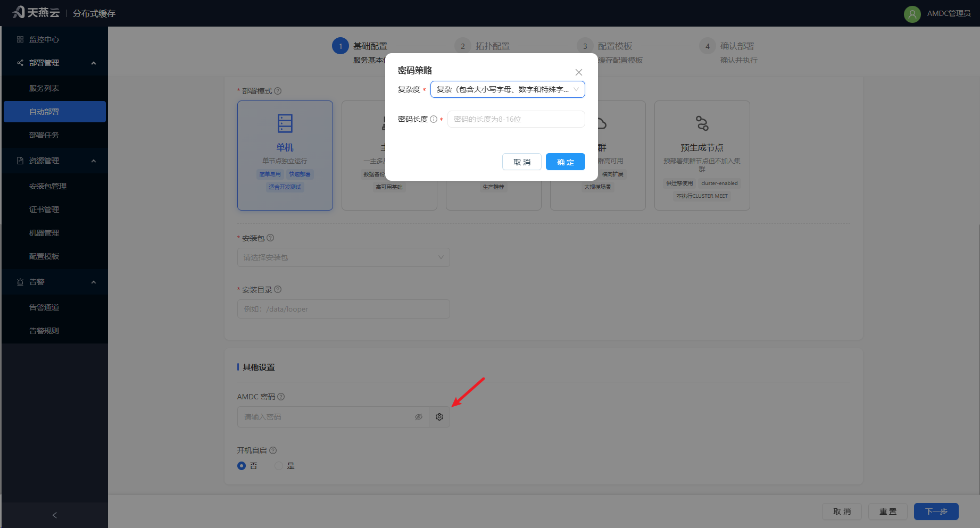Click step 4 circle 确认部署
The width and height of the screenshot is (980, 528).
(708, 46)
